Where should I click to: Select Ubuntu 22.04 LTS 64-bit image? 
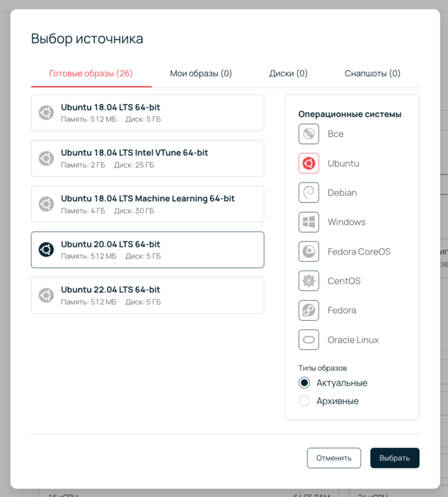pyautogui.click(x=147, y=295)
